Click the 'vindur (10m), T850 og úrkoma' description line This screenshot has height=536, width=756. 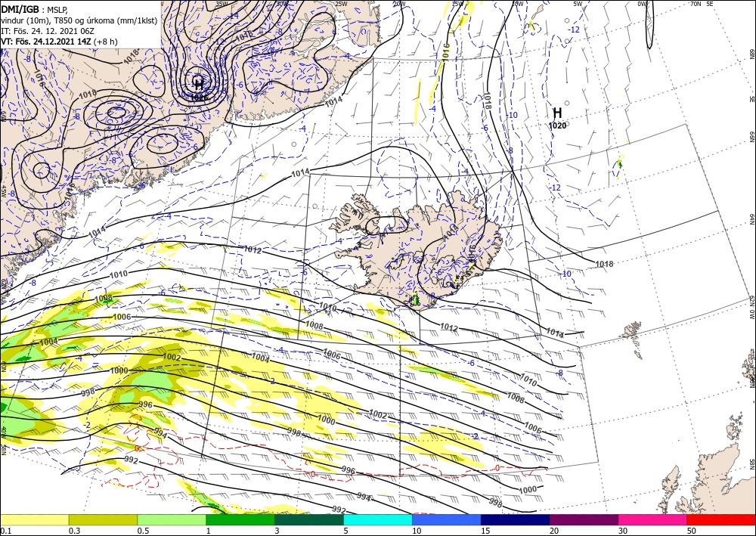pos(79,20)
